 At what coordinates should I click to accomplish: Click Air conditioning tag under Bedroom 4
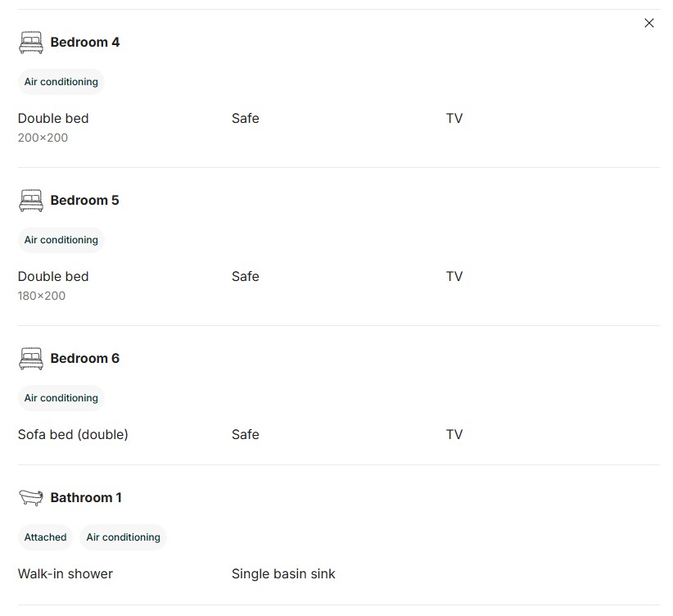tap(61, 82)
